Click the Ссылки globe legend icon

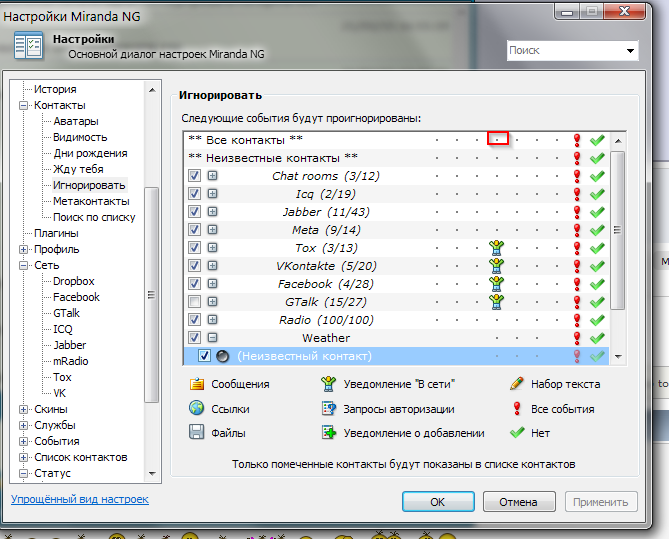click(197, 408)
